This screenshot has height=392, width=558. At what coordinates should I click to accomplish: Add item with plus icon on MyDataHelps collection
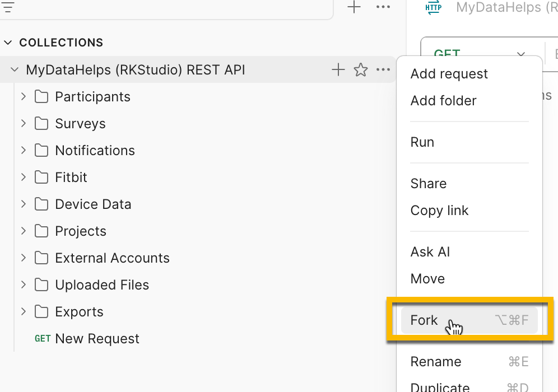point(338,70)
